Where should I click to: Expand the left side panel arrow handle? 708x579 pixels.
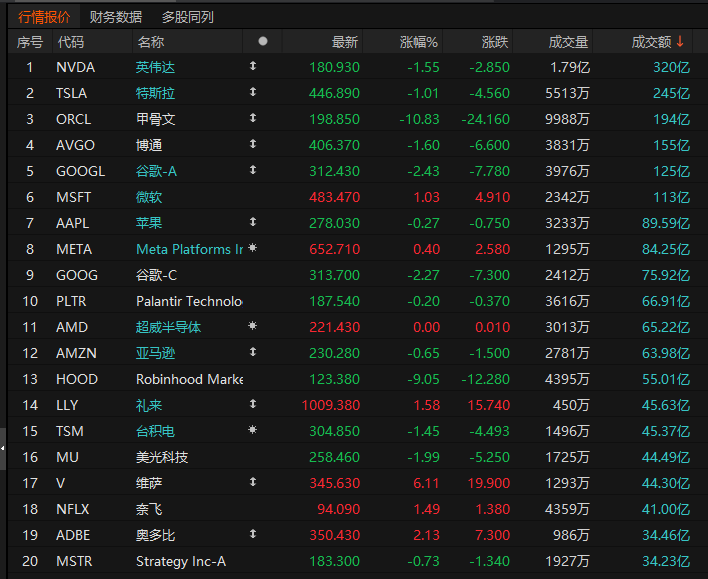click(3, 448)
